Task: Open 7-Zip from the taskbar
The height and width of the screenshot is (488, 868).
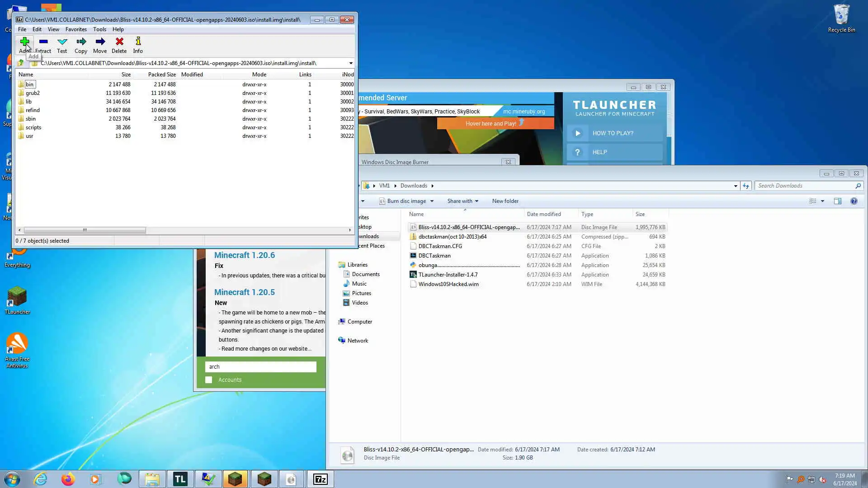Action: 320,479
